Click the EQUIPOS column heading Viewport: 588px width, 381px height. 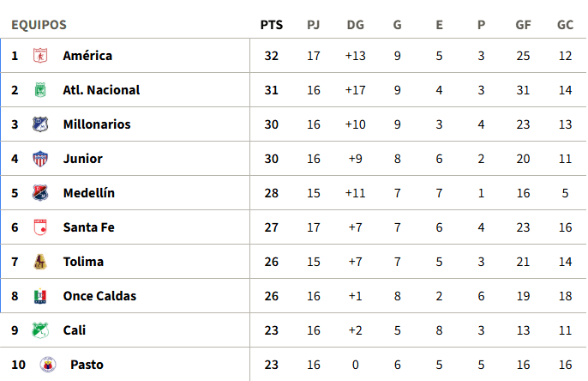[x=39, y=25]
